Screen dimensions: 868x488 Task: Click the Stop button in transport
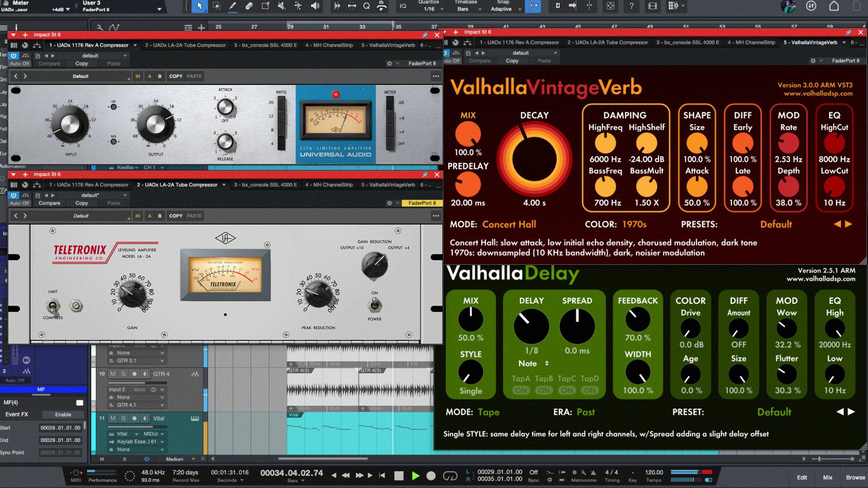[x=398, y=476]
